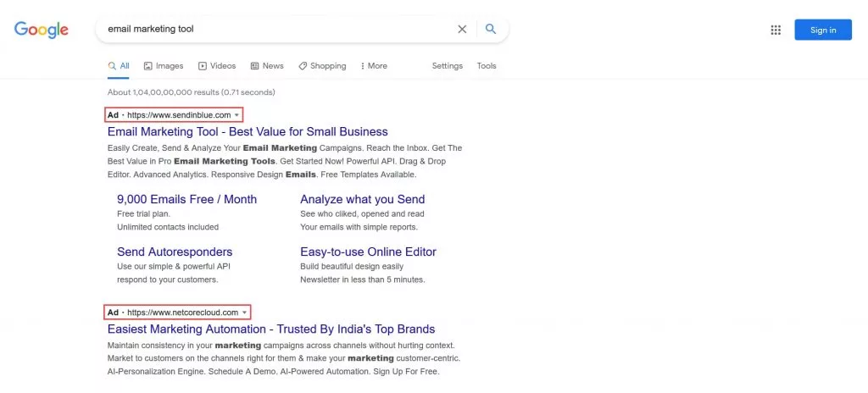Select the All tab
The height and width of the screenshot is (393, 868).
pyautogui.click(x=119, y=66)
